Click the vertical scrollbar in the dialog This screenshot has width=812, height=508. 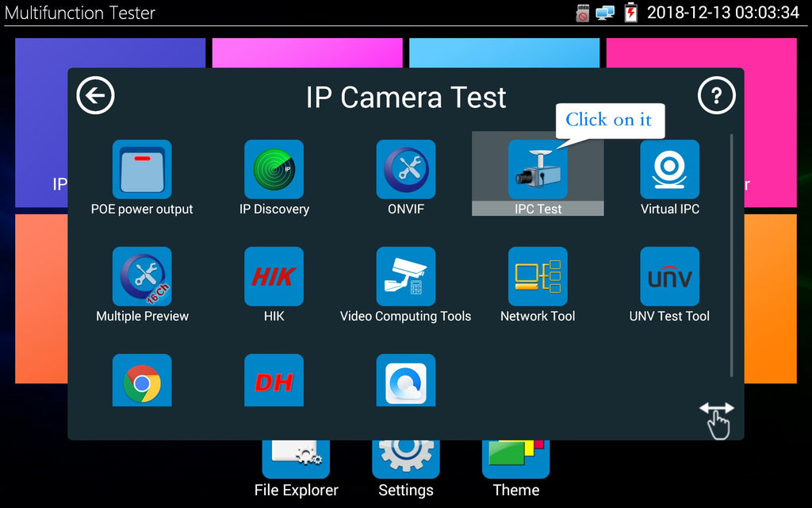coord(731,254)
